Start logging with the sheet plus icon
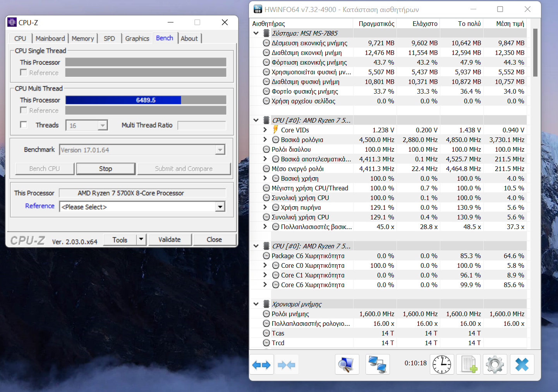The width and height of the screenshot is (558, 392). tap(469, 365)
